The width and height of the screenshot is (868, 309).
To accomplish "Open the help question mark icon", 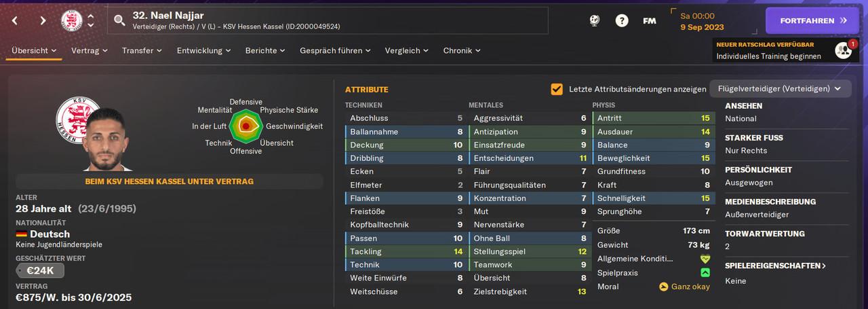I will coord(622,20).
